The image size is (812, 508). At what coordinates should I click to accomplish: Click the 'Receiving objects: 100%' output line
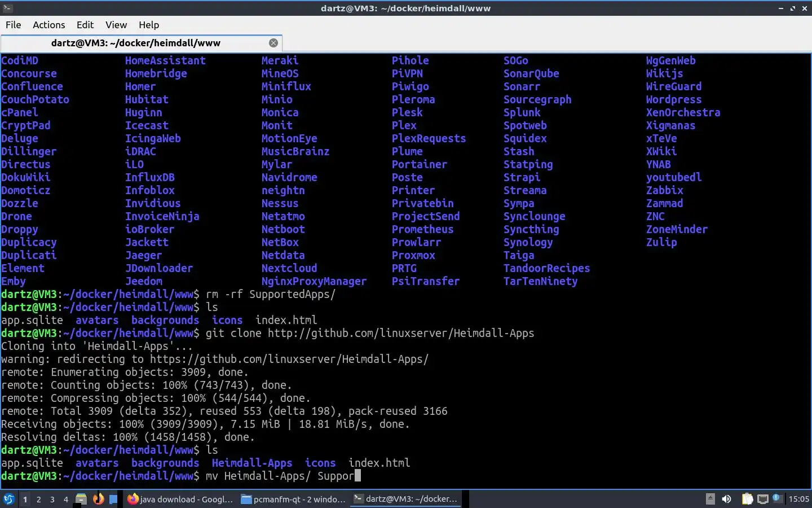point(205,424)
